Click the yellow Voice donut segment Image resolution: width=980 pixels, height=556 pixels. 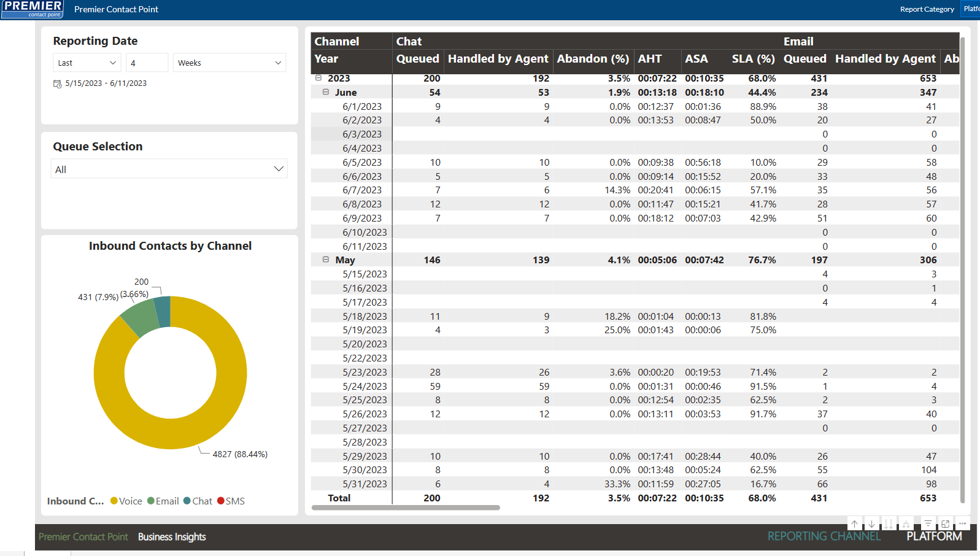coord(230,380)
